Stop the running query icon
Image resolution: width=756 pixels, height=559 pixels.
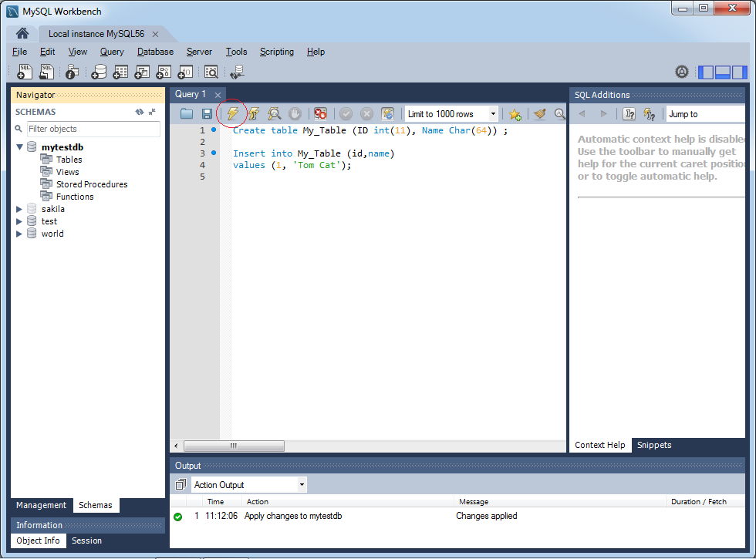click(295, 114)
